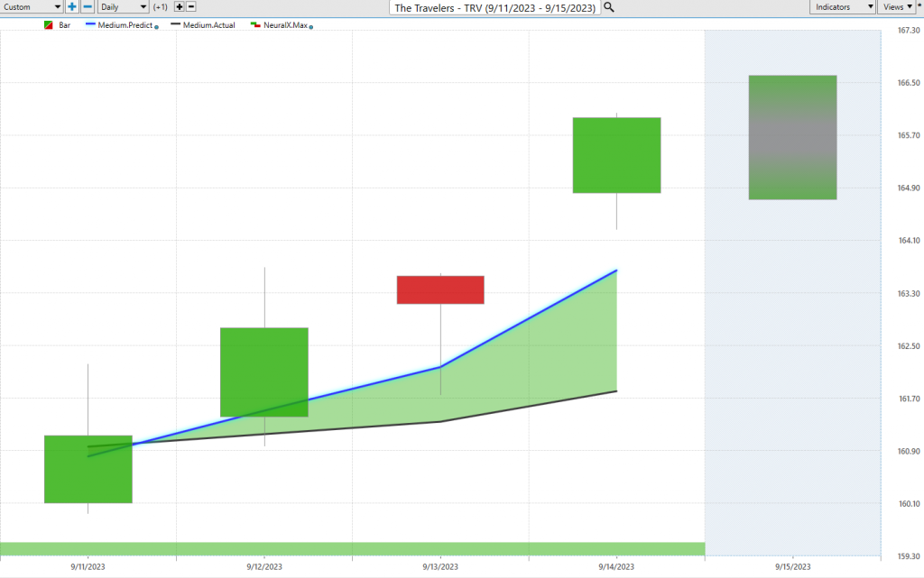Click the magnifying glass search icon

609,7
